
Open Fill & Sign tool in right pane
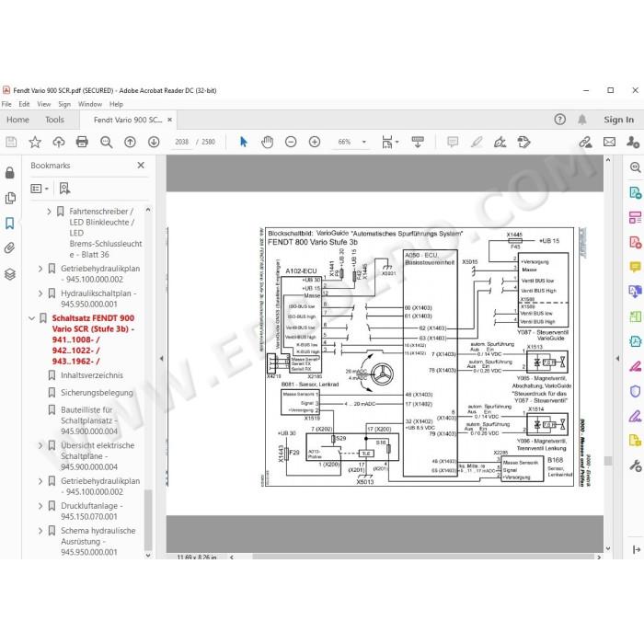[636, 417]
